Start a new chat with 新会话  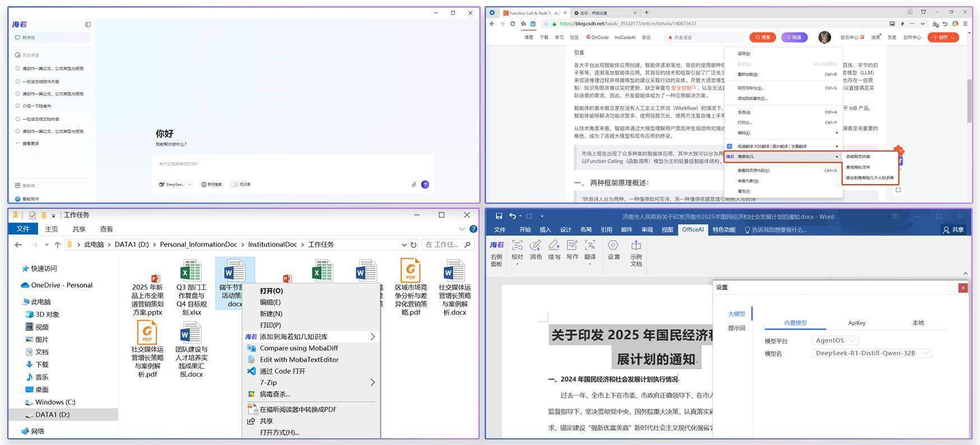coord(52,38)
